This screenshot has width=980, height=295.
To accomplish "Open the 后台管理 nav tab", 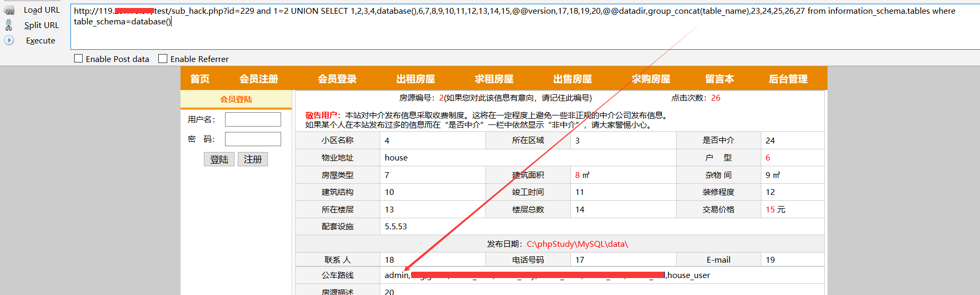I will pos(788,79).
